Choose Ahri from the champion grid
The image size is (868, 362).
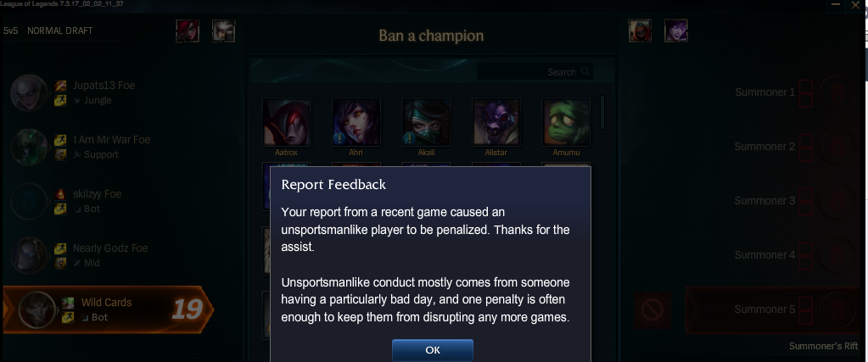[x=356, y=122]
